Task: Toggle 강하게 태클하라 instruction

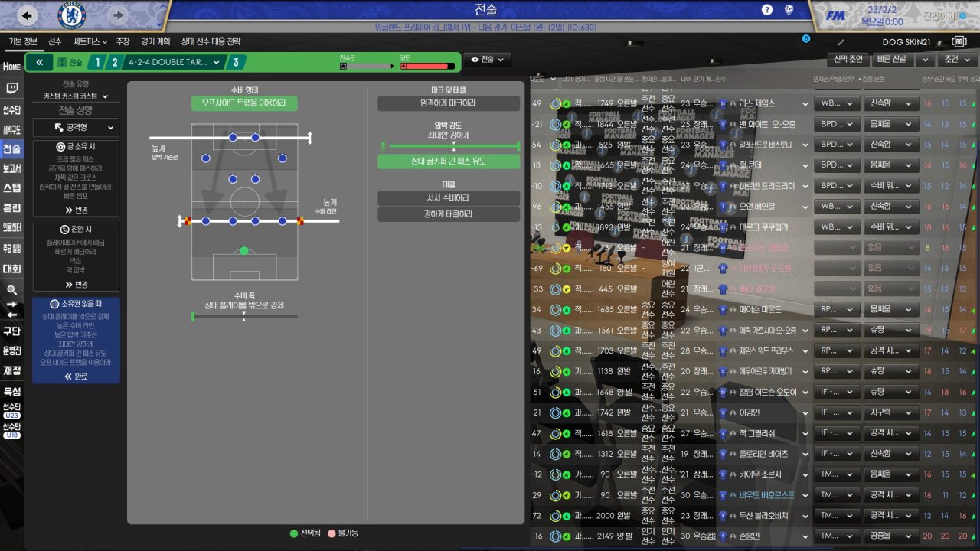Action: [449, 214]
